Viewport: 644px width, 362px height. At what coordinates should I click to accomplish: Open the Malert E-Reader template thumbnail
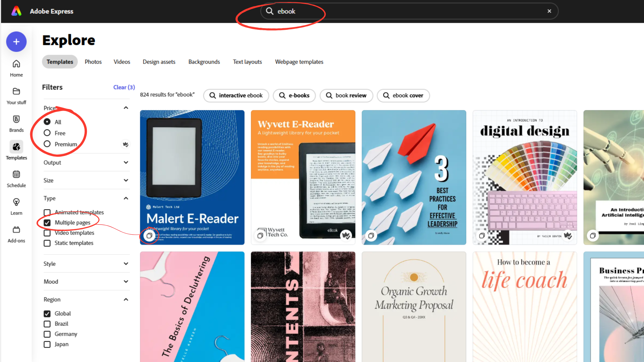coord(192,177)
